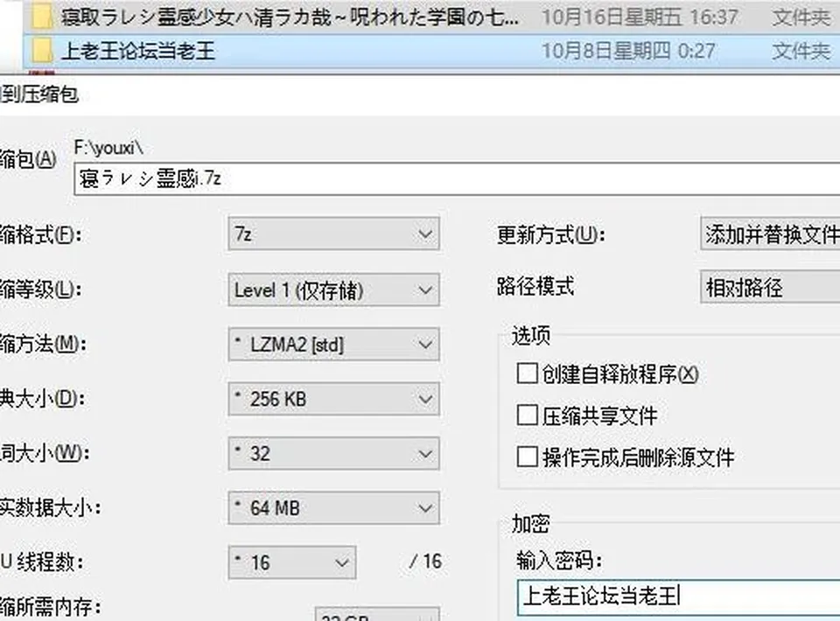This screenshot has width=840, height=621.
Task: Click the date 10月16日星期五 16:37
Action: coord(640,17)
